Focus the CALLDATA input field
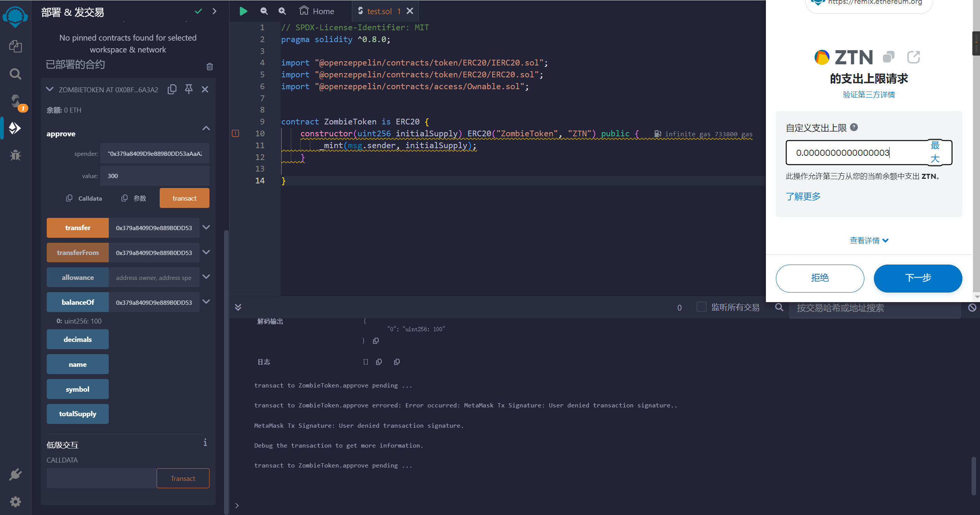 point(101,478)
